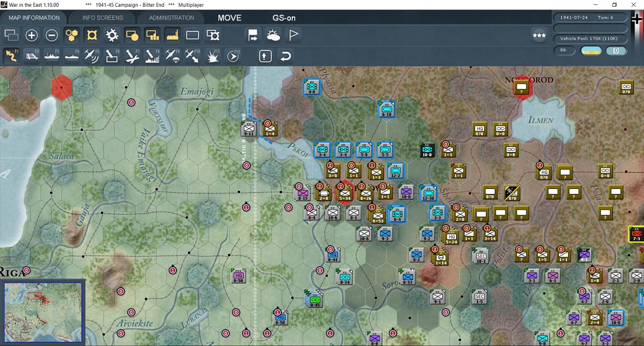The image size is (644, 346).
Task: Click the flag with arrow icon
Action: point(253,35)
